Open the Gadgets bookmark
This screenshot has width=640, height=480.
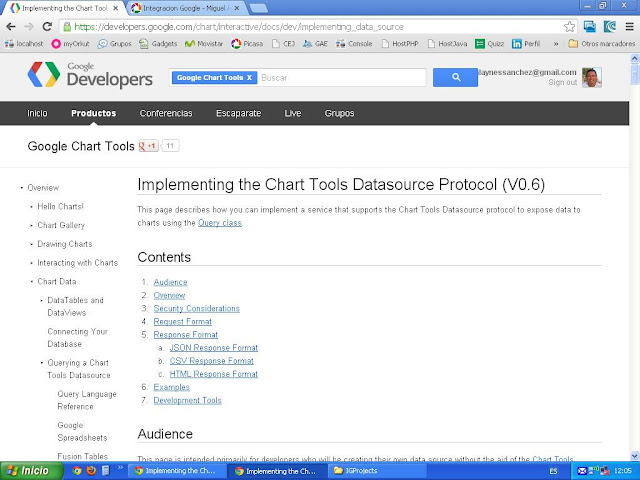[158, 44]
